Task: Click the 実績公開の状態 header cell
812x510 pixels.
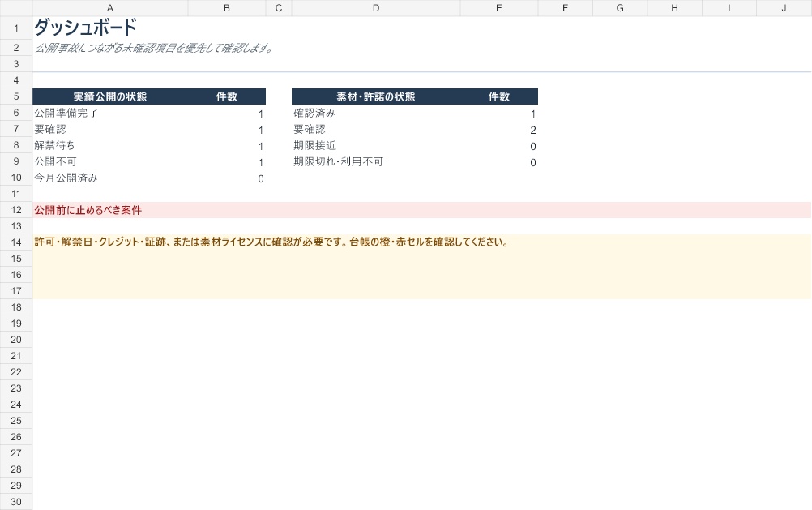Action: point(109,96)
